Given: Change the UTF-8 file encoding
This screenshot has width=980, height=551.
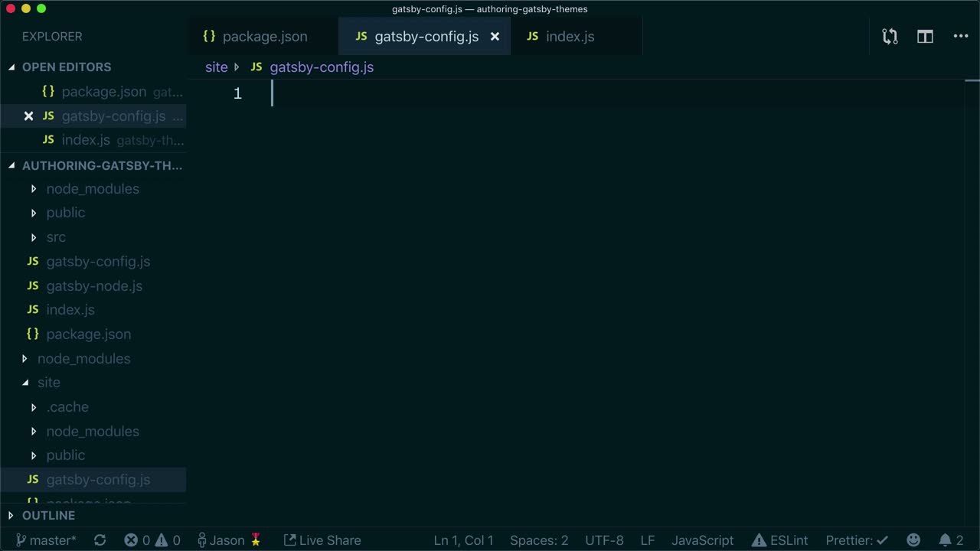Looking at the screenshot, I should [x=604, y=540].
